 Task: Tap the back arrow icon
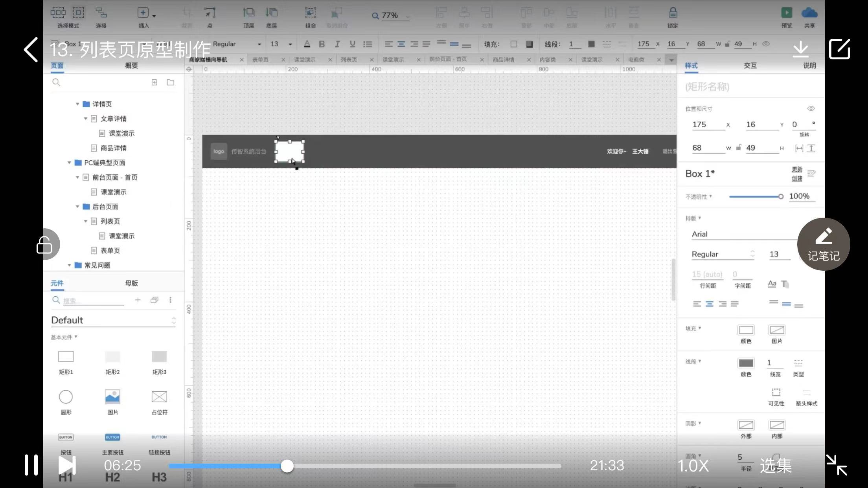(x=31, y=50)
